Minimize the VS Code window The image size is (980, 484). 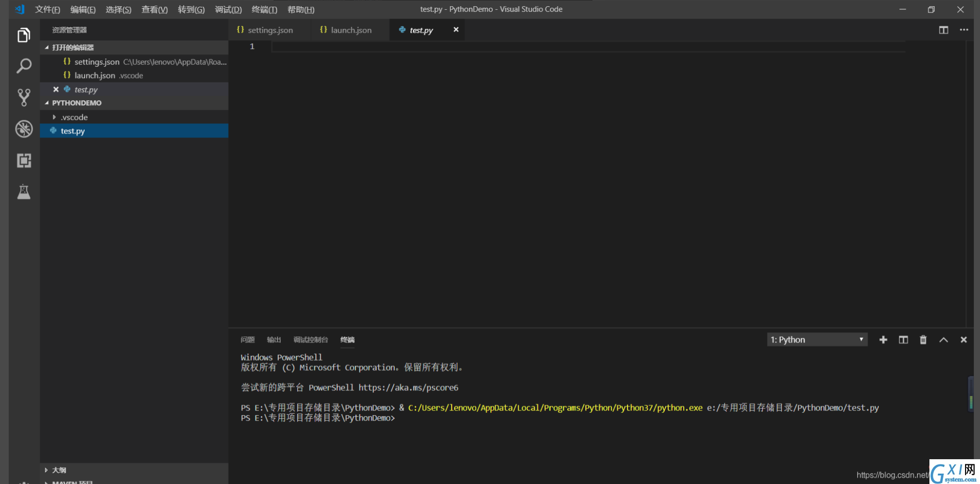click(903, 9)
